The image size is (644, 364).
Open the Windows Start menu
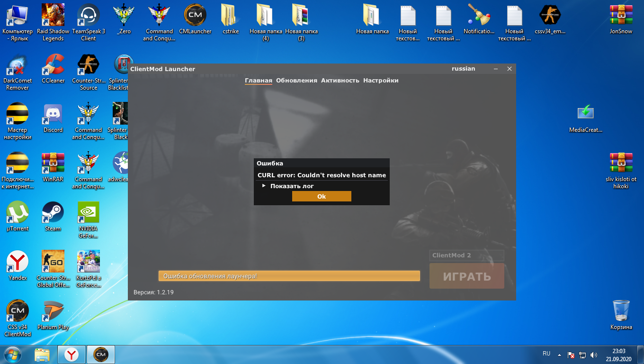(12, 355)
